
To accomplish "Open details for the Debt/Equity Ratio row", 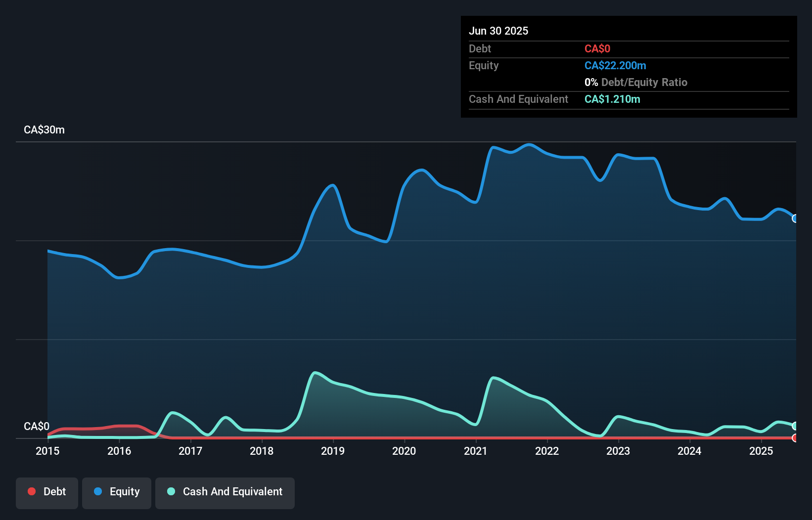I will coord(636,82).
